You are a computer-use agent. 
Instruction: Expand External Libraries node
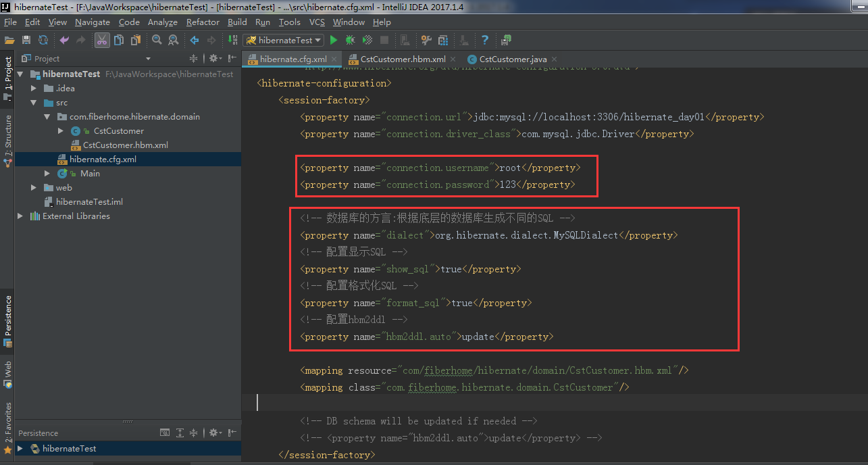pyautogui.click(x=20, y=216)
